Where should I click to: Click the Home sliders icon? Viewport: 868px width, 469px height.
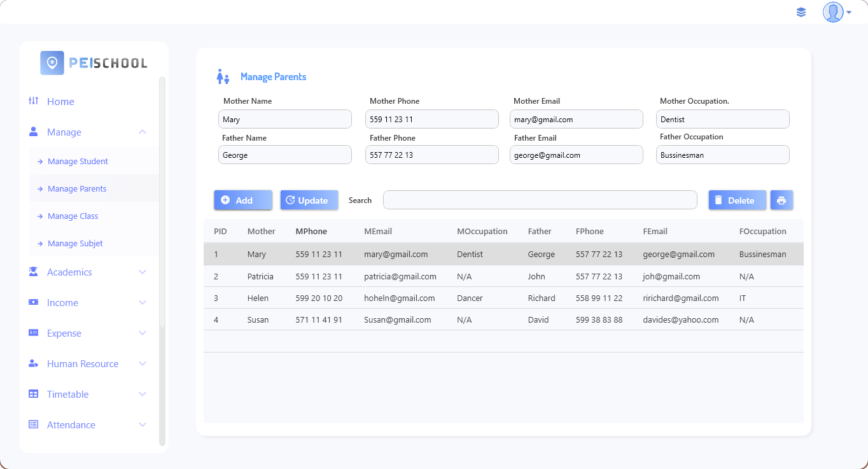click(34, 101)
